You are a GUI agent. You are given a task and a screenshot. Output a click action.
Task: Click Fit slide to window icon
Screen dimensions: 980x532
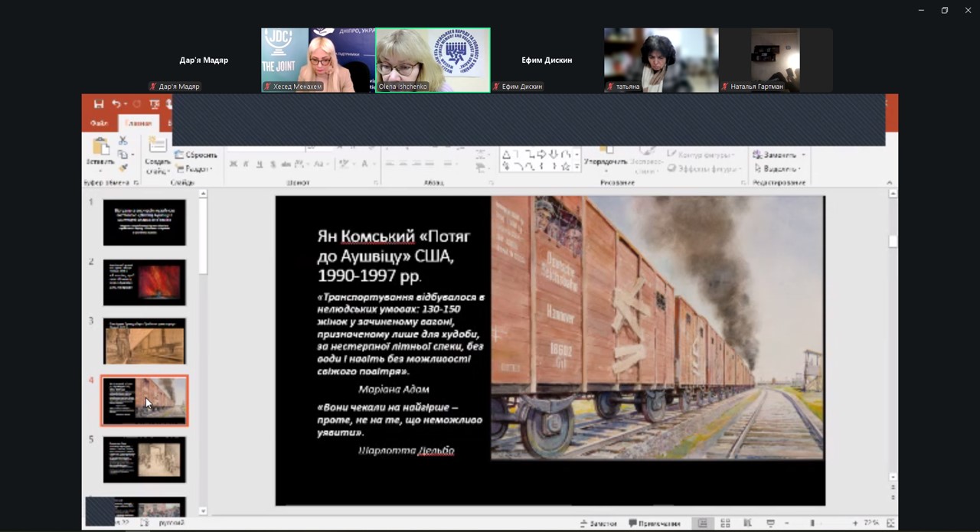[x=890, y=524]
